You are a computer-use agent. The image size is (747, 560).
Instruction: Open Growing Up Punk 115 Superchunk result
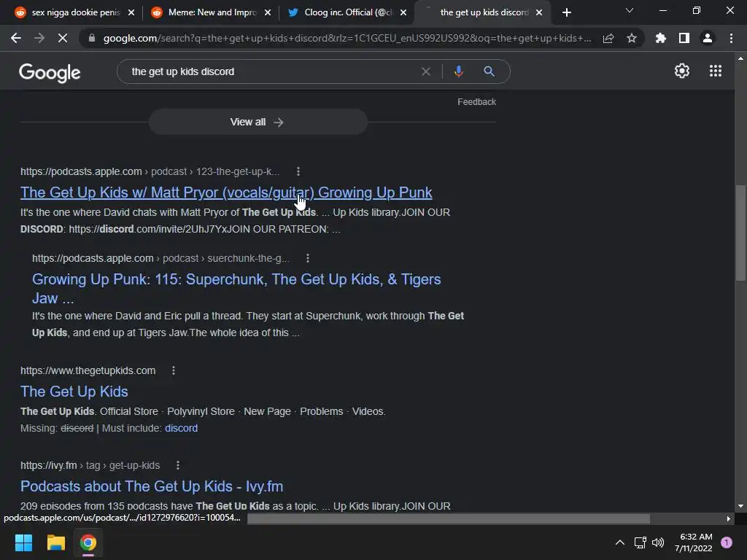click(x=236, y=289)
